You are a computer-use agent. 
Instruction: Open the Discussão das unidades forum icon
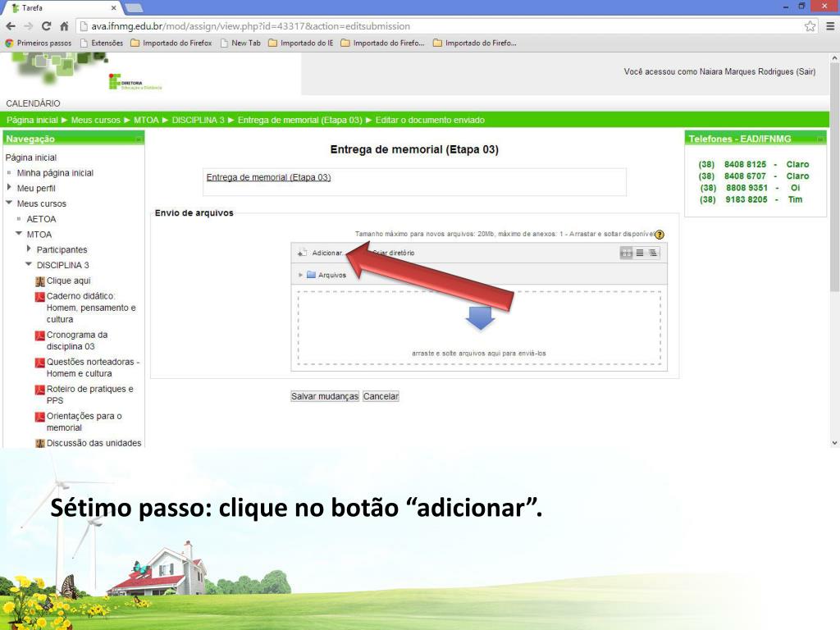click(39, 443)
